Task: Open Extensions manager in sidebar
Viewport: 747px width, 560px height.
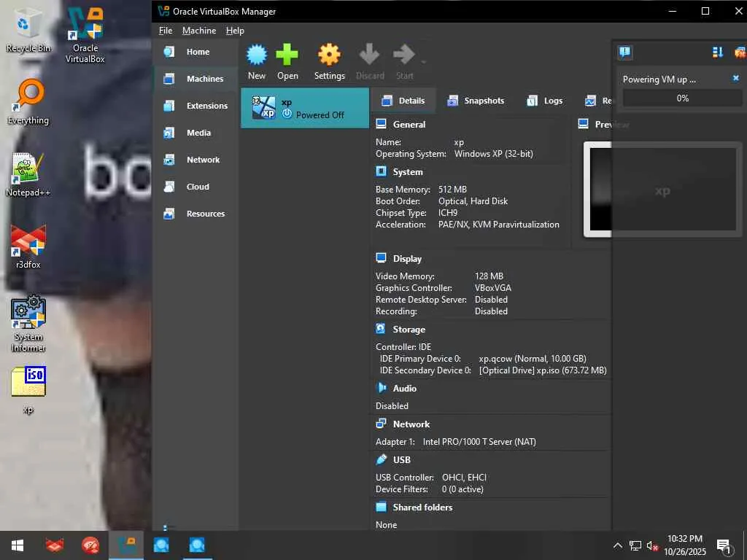Action: click(196, 106)
